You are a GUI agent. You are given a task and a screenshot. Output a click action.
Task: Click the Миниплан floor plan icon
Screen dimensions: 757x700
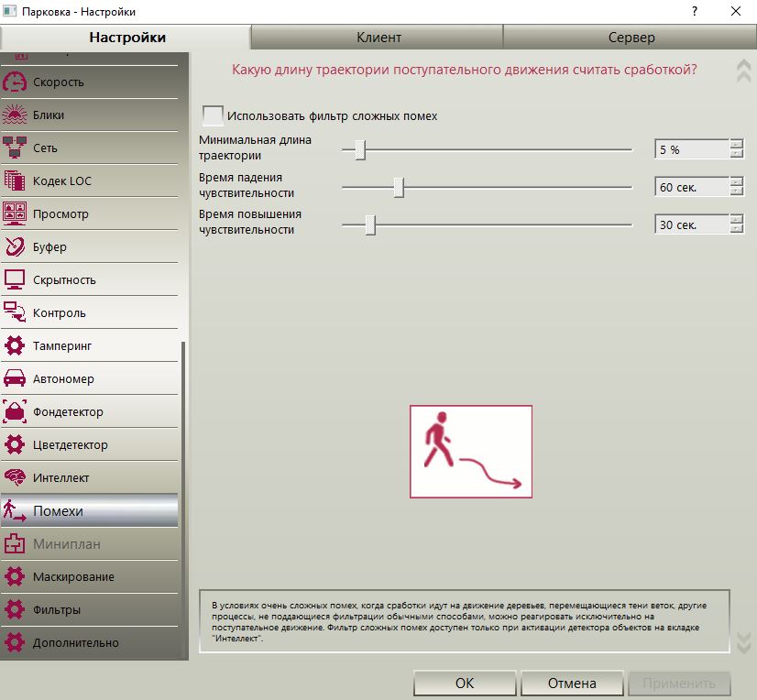click(x=15, y=544)
